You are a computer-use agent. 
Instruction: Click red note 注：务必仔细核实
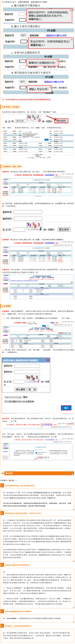click(27, 99)
